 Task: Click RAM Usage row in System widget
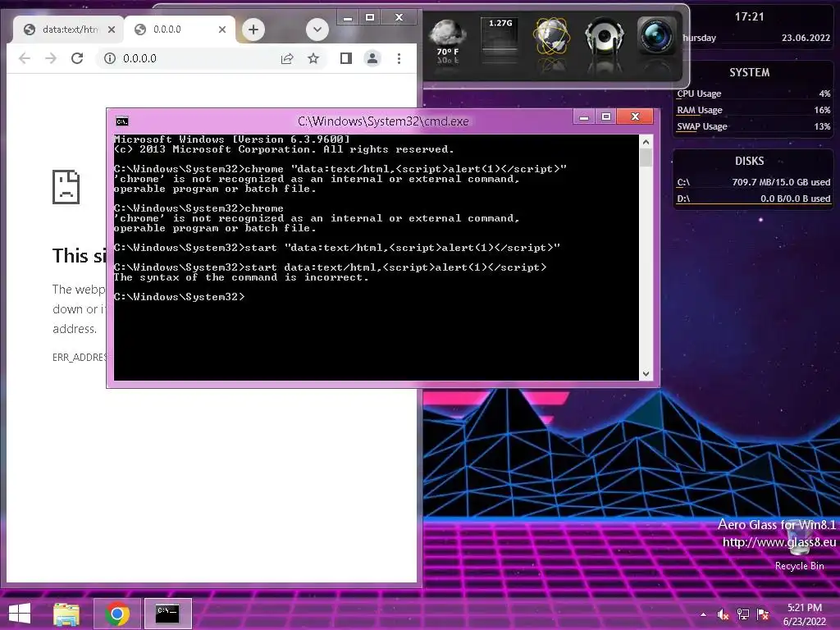753,111
